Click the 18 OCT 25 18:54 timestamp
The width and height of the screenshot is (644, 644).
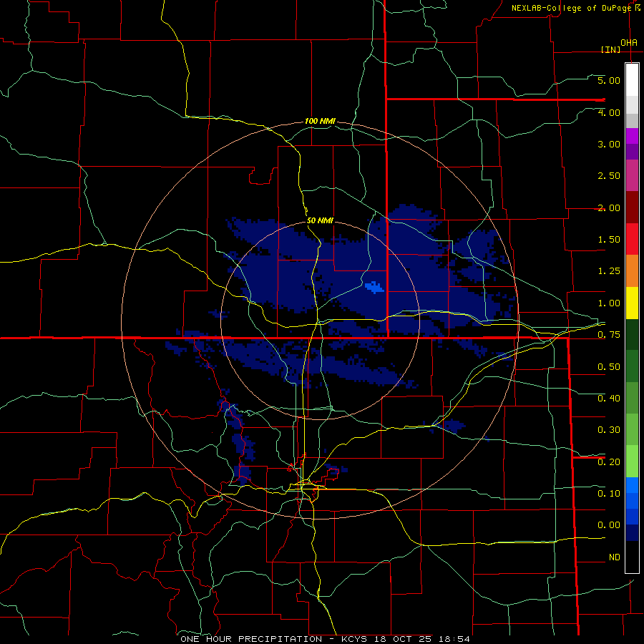pos(422,639)
